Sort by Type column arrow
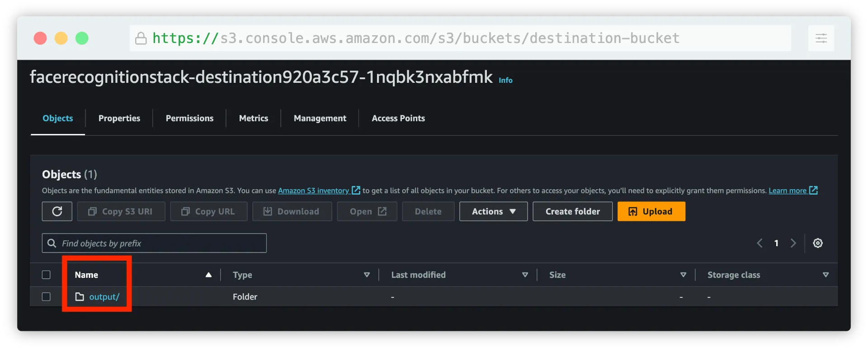The image size is (868, 353). click(367, 275)
